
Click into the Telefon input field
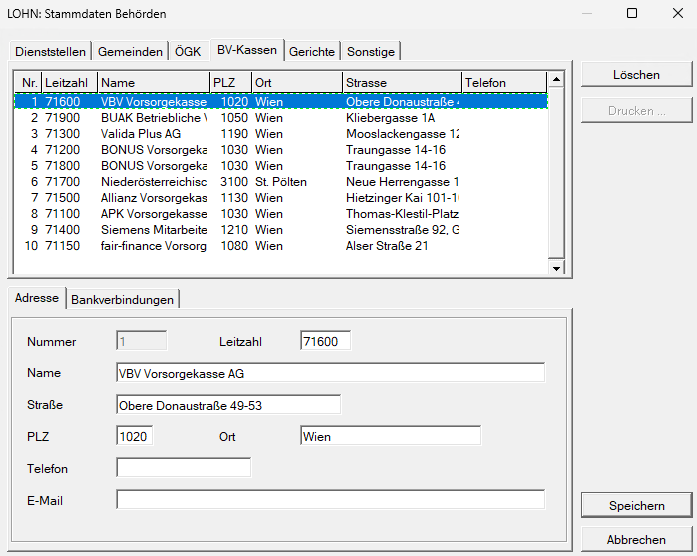(184, 468)
